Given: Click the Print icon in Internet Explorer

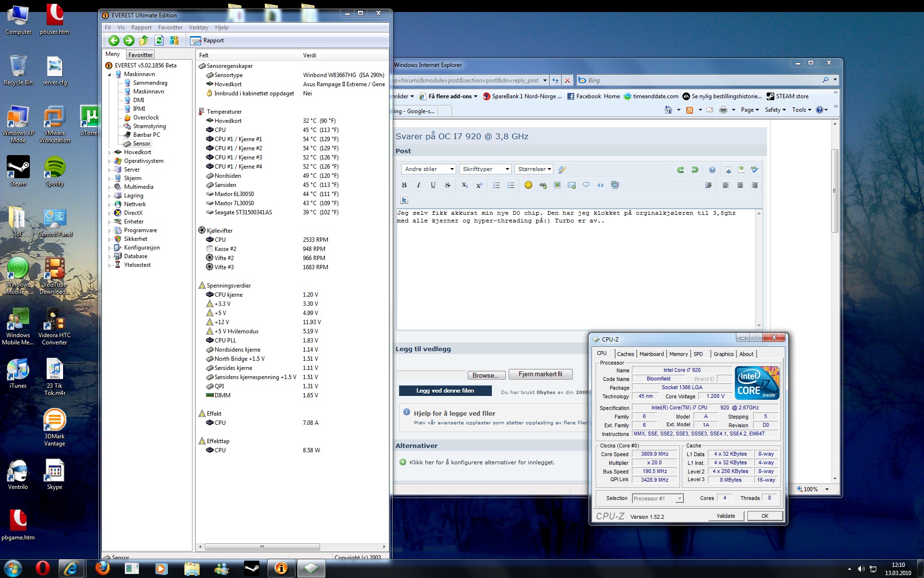Looking at the screenshot, I should (x=723, y=110).
